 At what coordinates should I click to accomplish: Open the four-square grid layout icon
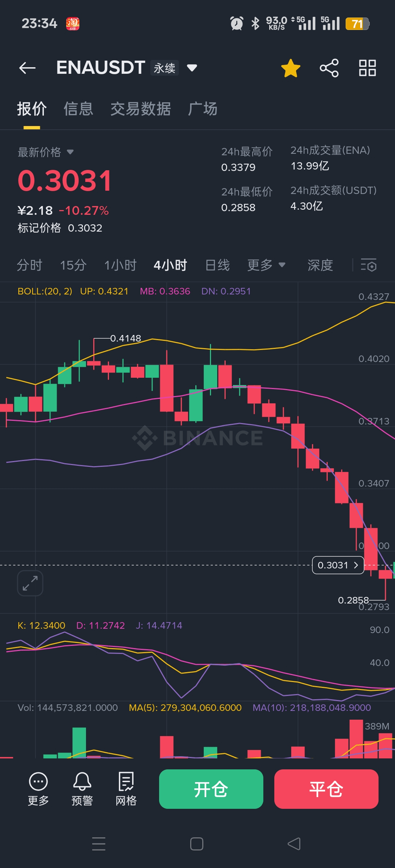point(368,68)
